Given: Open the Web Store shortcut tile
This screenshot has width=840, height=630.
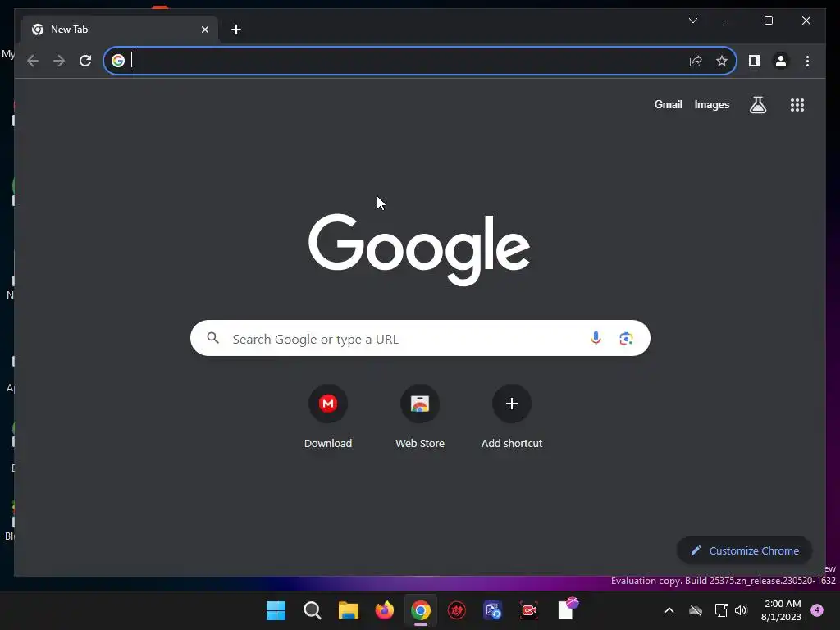Looking at the screenshot, I should coord(420,417).
